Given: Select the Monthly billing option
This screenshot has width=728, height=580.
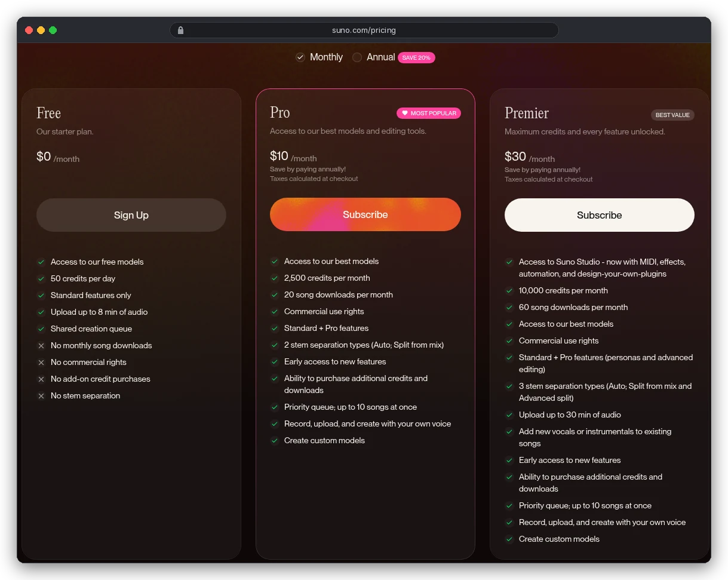Looking at the screenshot, I should pos(320,57).
